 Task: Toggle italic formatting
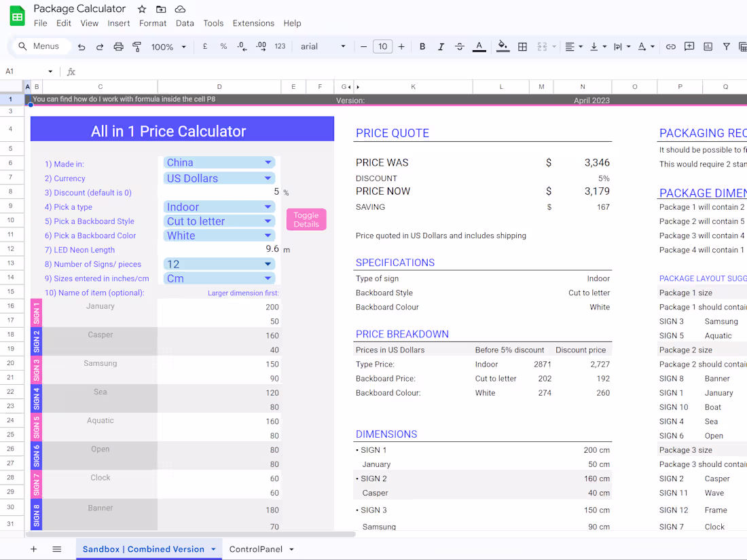pos(441,47)
